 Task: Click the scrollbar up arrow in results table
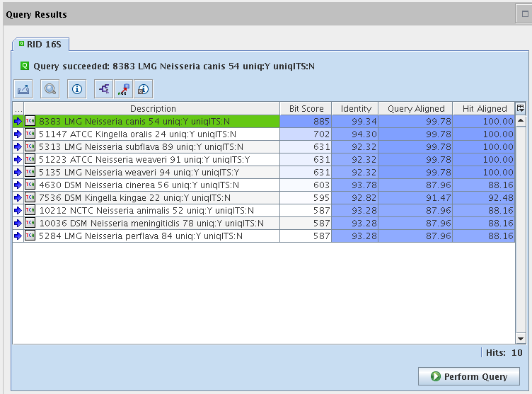point(521,121)
